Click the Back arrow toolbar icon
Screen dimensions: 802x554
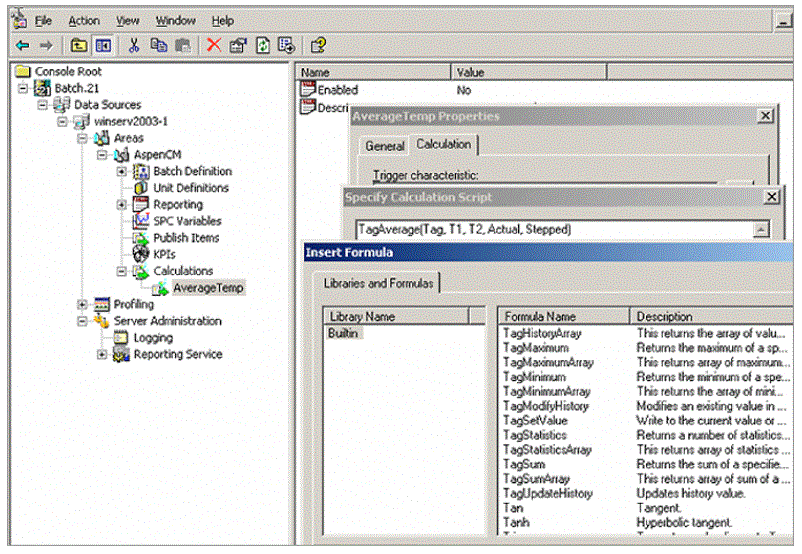[x=23, y=46]
